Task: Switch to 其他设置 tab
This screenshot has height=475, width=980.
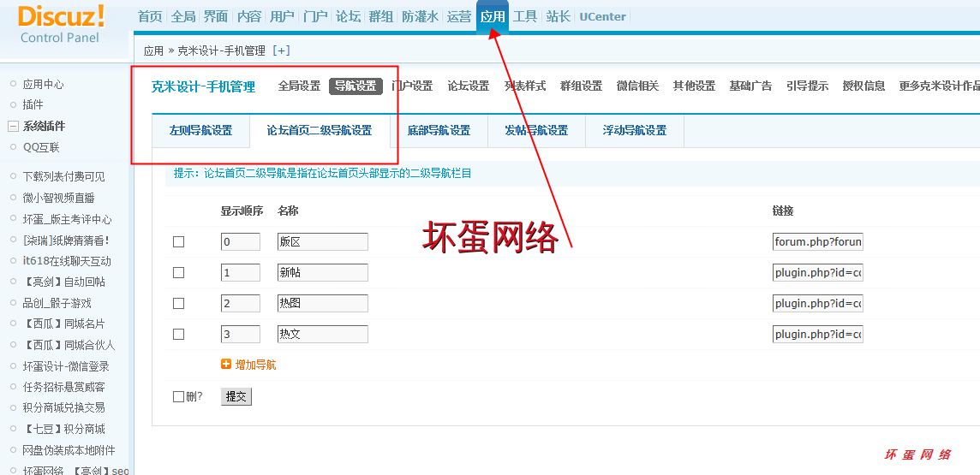Action: 695,86
